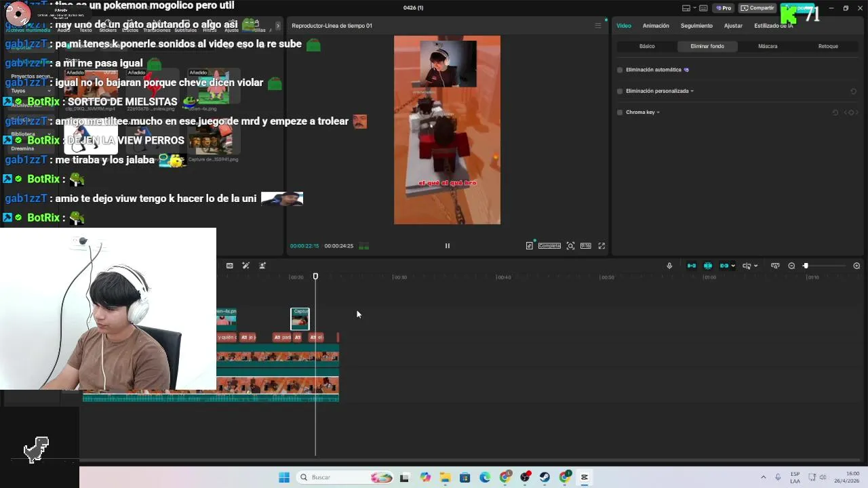This screenshot has width=868, height=488.
Task: Open the linkage options dropdown arrow
Action: tap(733, 266)
